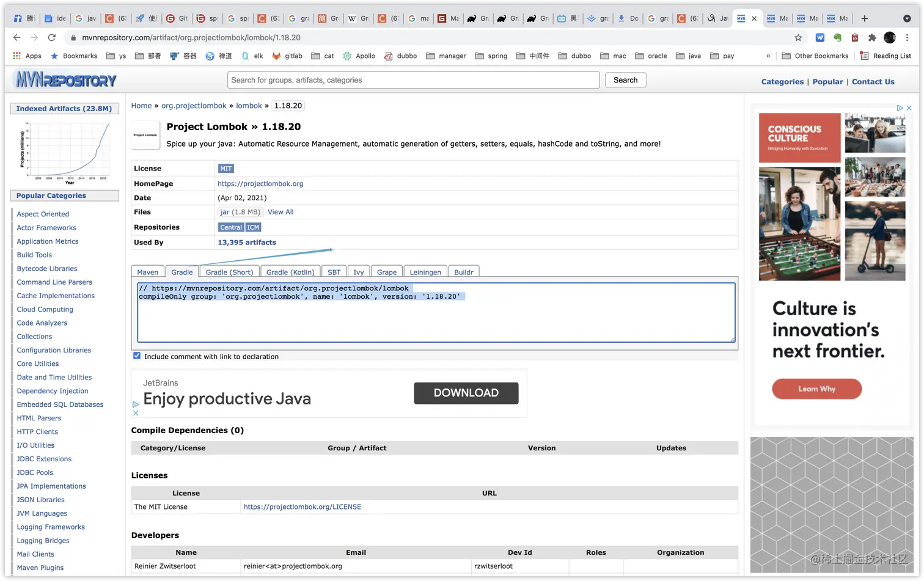
Task: Open the blue W extension icon
Action: click(820, 37)
